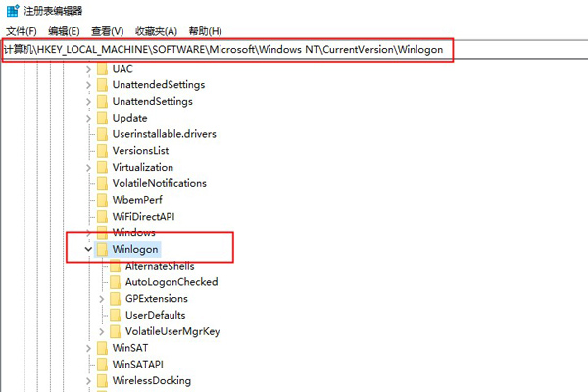The width and height of the screenshot is (588, 392).
Task: Expand the VolatileUserMgrKey key
Action: [102, 331]
